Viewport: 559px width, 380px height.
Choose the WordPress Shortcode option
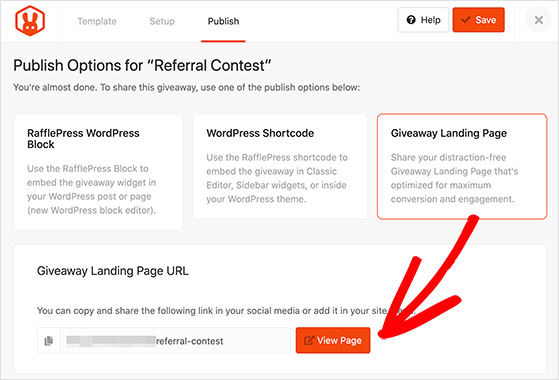280,166
